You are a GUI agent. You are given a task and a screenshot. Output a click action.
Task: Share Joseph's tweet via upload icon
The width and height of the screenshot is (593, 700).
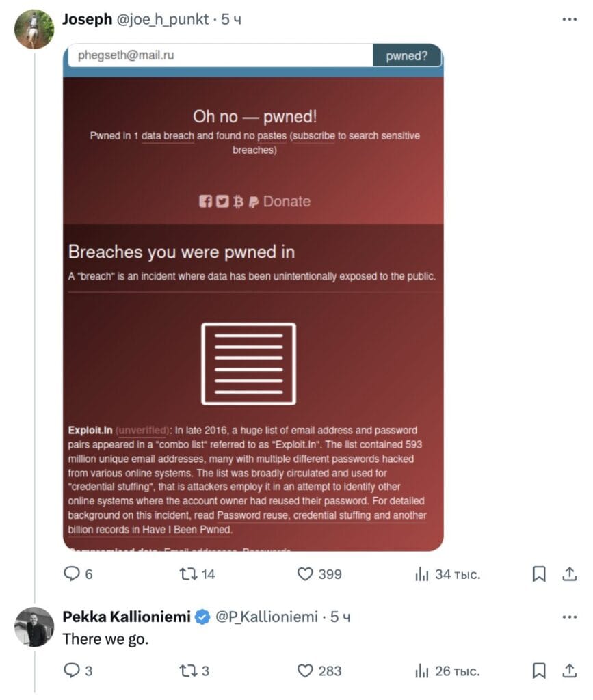coord(569,574)
